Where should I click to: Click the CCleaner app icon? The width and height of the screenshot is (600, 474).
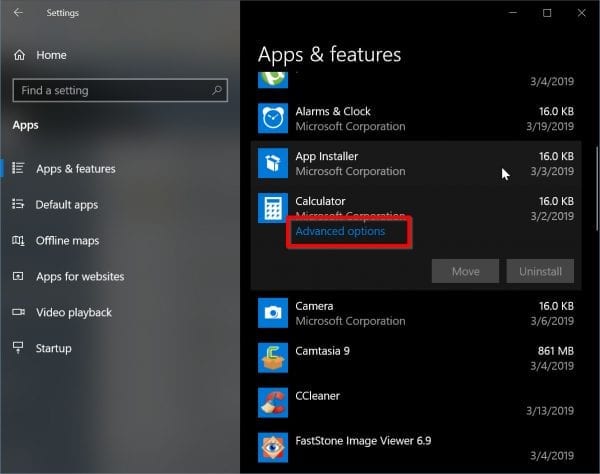tap(272, 402)
